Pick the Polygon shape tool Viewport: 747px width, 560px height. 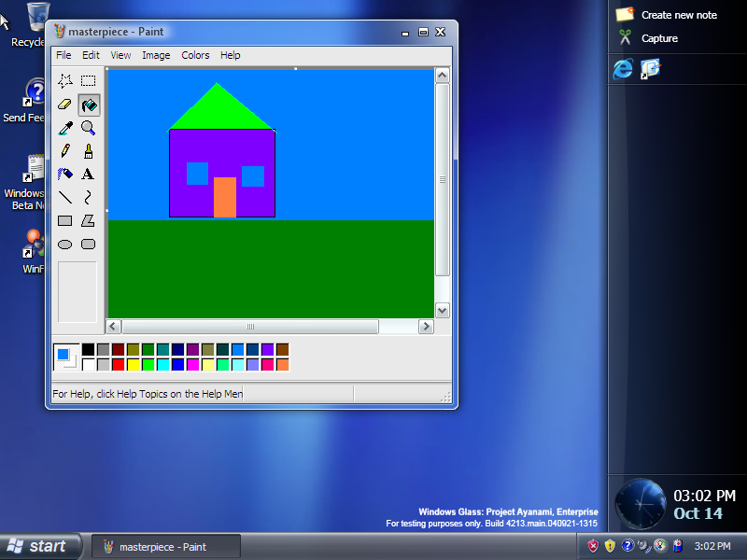tap(88, 220)
